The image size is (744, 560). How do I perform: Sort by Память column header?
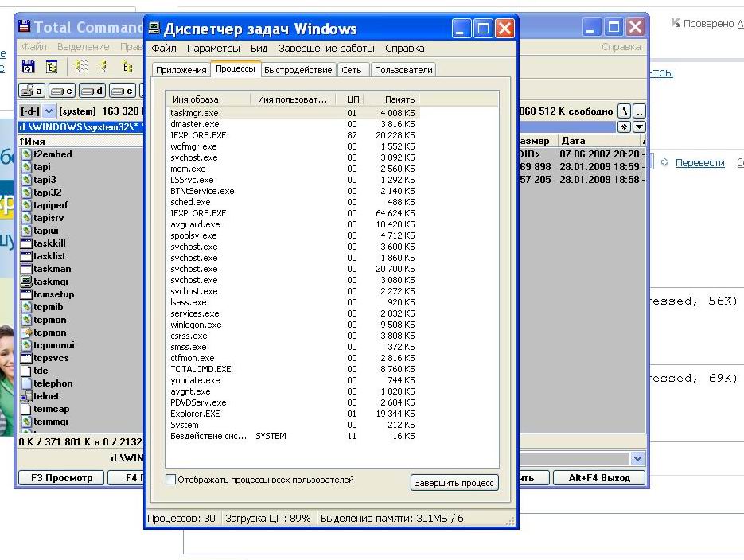click(392, 99)
